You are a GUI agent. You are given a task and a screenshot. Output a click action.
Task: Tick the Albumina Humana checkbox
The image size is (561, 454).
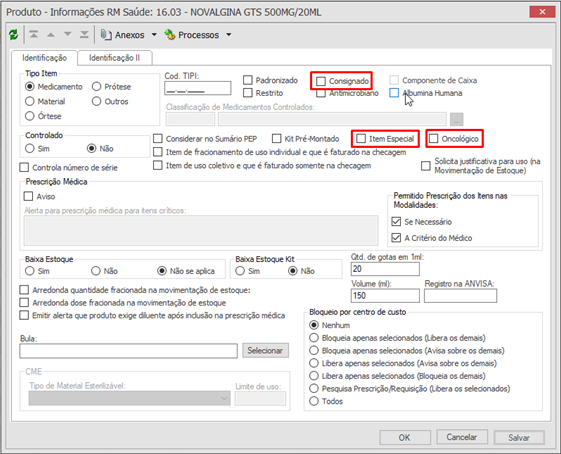tap(394, 93)
